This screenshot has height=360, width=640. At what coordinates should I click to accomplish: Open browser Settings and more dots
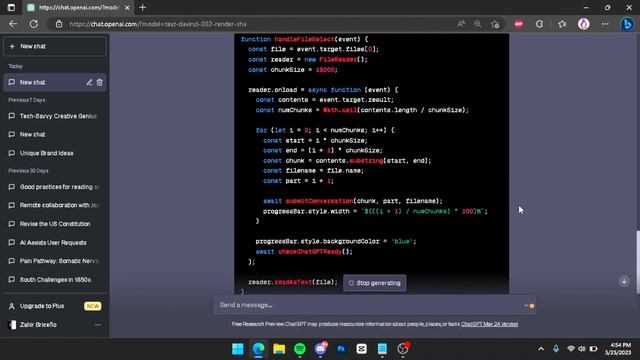(x=605, y=24)
